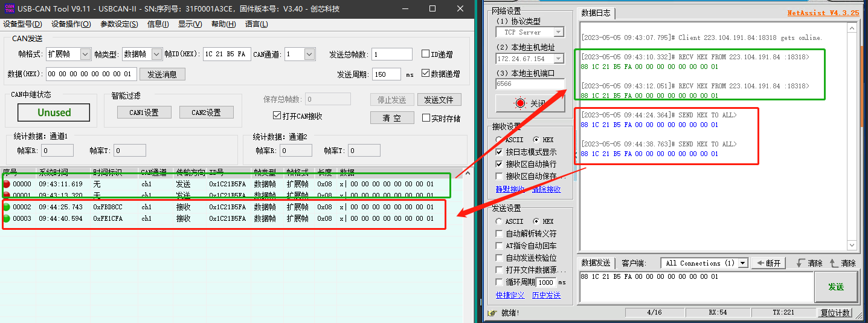Enable the ID递增 checkbox
The height and width of the screenshot is (323, 868).
[426, 54]
